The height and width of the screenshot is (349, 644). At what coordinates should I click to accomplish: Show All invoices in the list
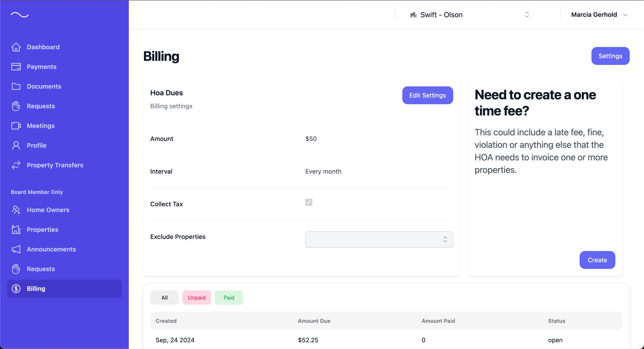click(164, 298)
